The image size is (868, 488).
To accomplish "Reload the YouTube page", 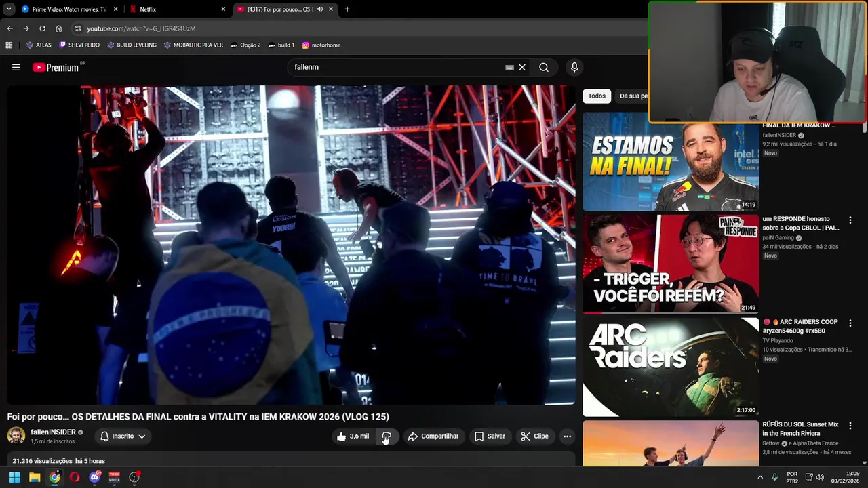I will (x=42, y=28).
